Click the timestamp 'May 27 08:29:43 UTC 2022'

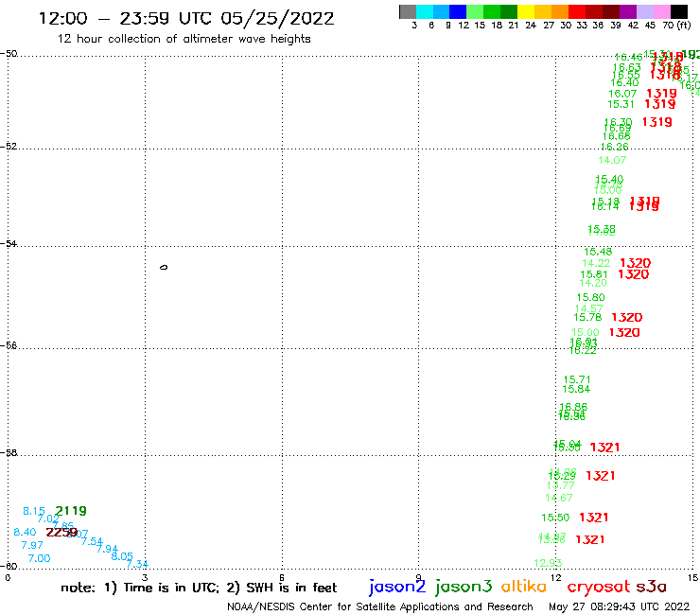(620, 606)
